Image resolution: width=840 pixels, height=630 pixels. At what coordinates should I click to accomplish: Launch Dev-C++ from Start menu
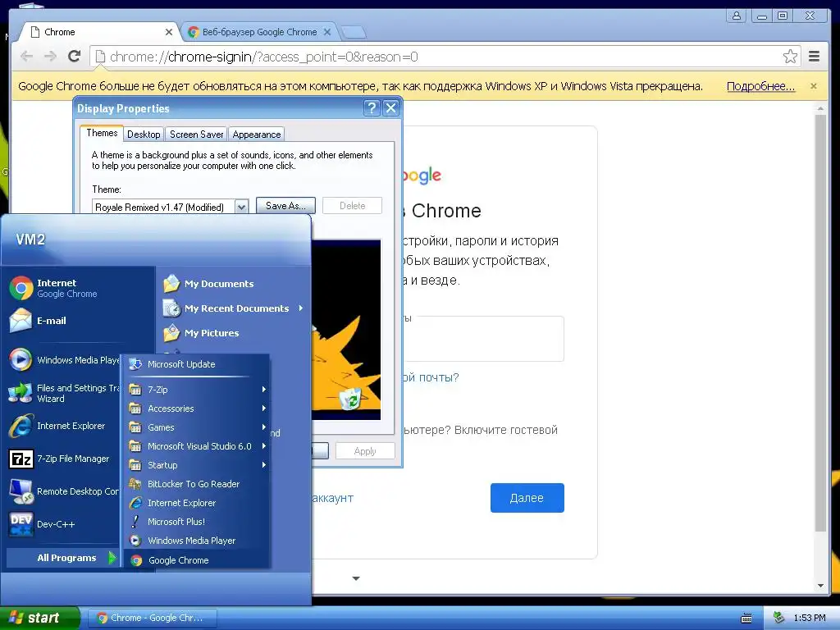43,524
